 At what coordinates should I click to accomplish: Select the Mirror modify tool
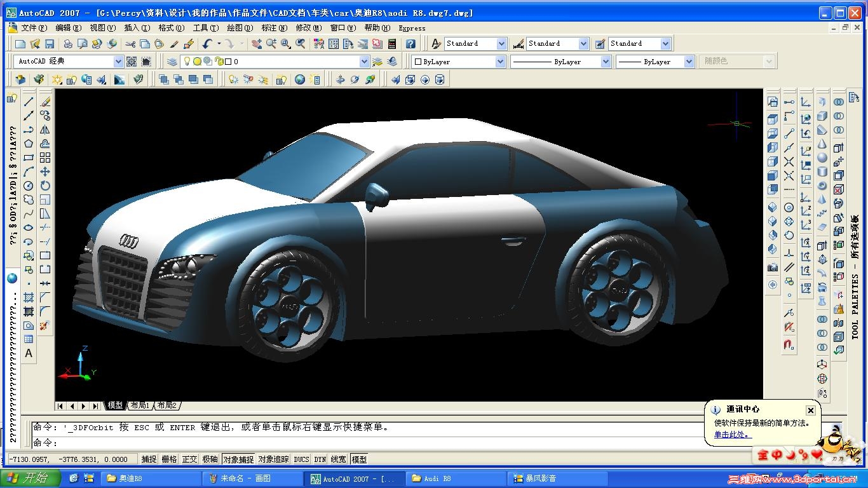[45, 130]
